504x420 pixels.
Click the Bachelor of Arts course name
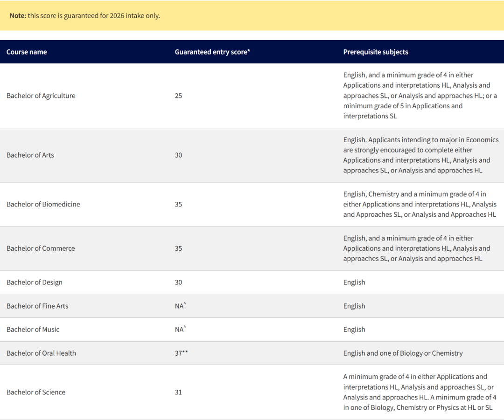click(x=30, y=155)
